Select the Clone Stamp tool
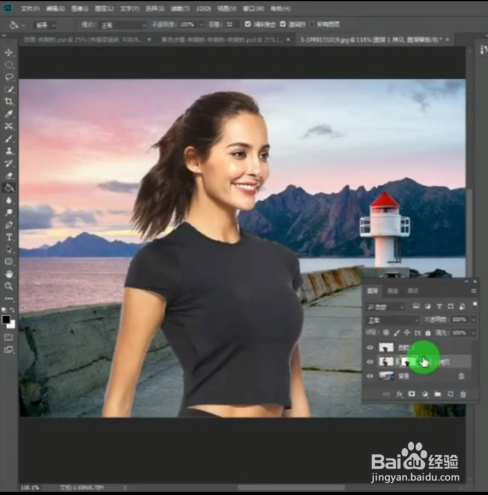 pos(9,151)
